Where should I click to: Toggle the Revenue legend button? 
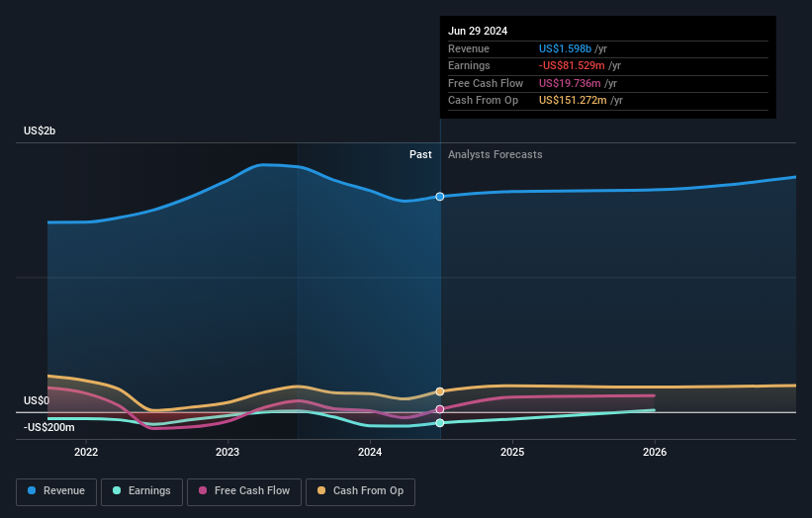56,491
